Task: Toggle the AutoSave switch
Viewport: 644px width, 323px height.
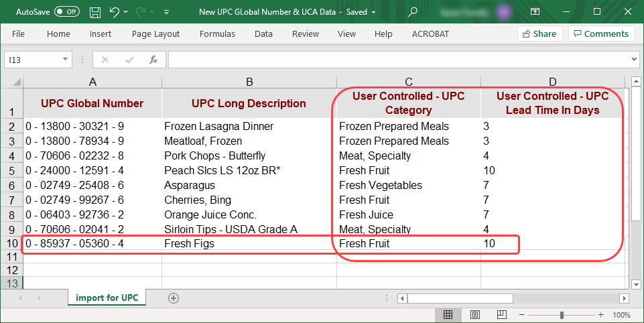Action: [66, 12]
